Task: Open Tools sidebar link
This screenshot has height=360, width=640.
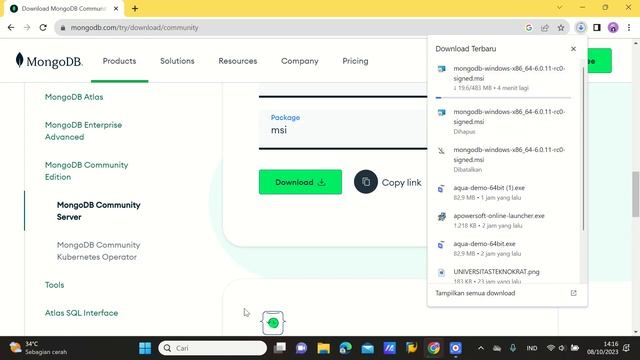Action: tap(54, 284)
